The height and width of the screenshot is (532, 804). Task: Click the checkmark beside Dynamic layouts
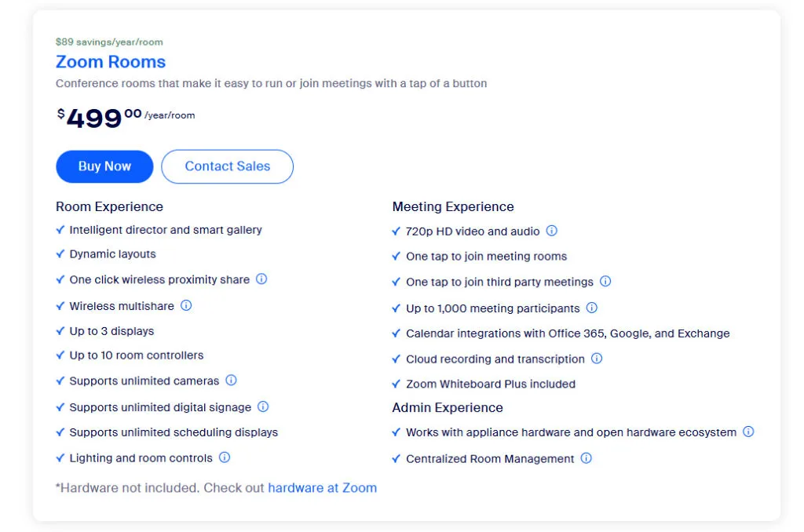(60, 253)
